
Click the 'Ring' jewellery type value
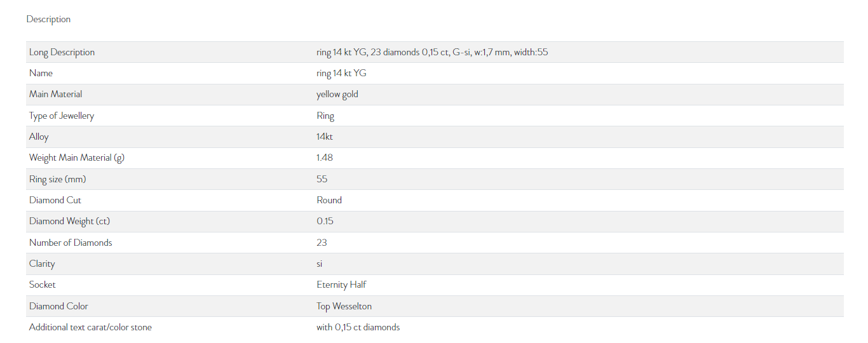point(325,116)
